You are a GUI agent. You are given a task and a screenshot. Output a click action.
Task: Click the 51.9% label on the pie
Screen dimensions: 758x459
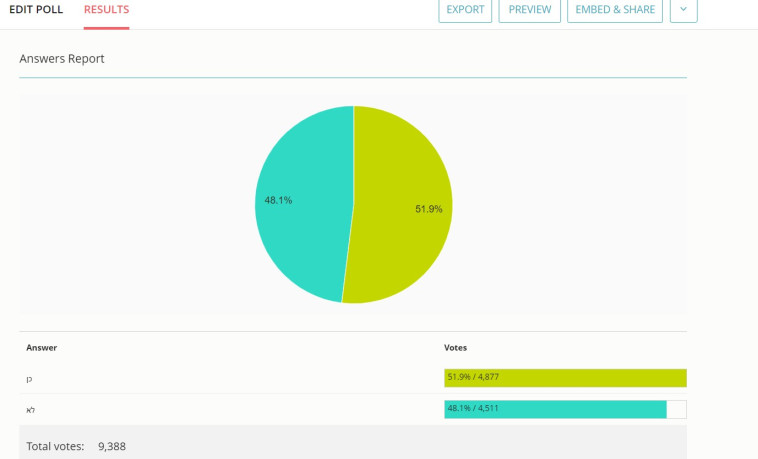coord(428,209)
